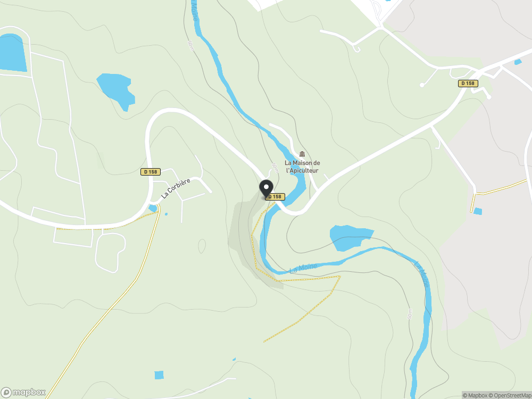532x399 pixels.
Task: Click the D 158 road shield at top right
Action: pyautogui.click(x=468, y=84)
